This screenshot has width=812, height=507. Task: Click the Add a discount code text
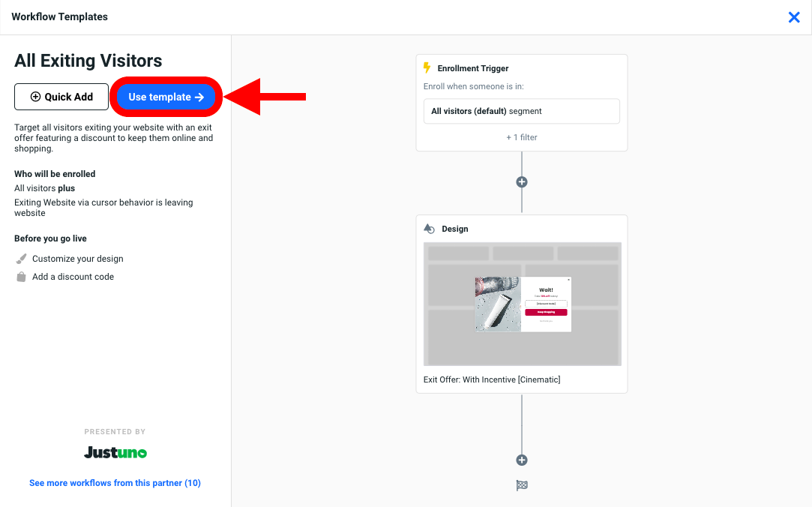point(73,277)
